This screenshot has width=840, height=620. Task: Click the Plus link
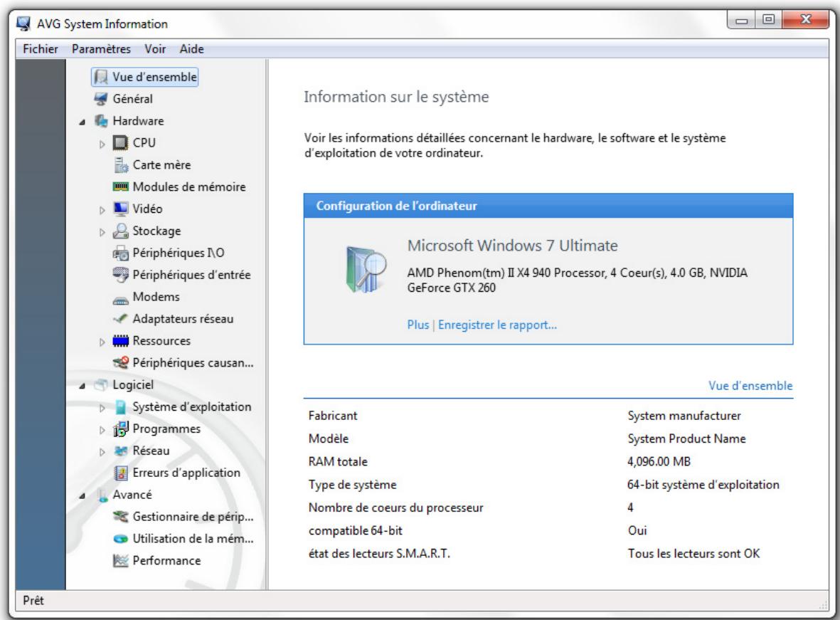point(418,325)
